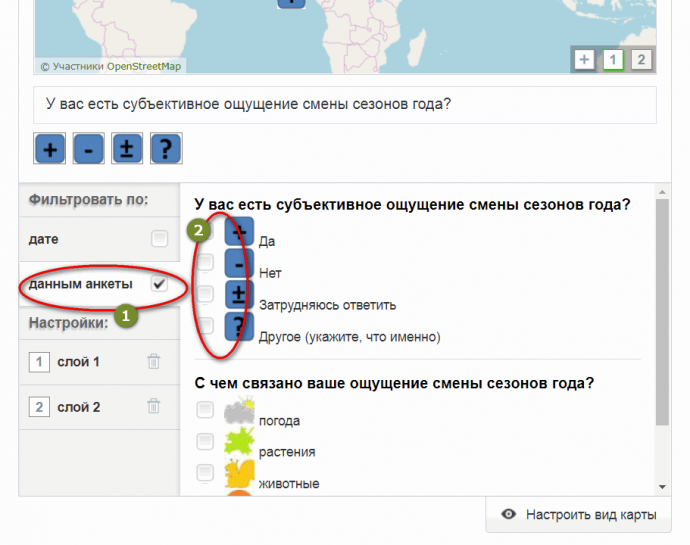Select 'слой 1' in settings list
Screen dimensions: 690x545
78,362
